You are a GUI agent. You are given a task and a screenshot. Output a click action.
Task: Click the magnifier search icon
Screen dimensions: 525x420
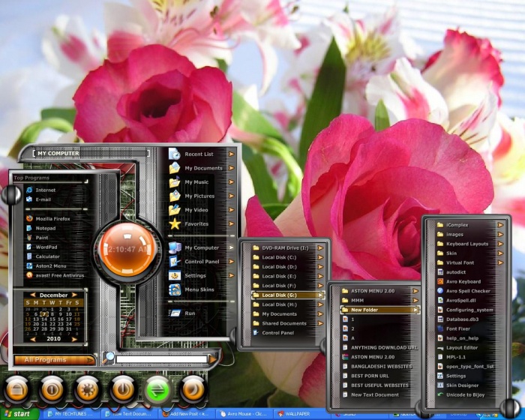point(109,358)
